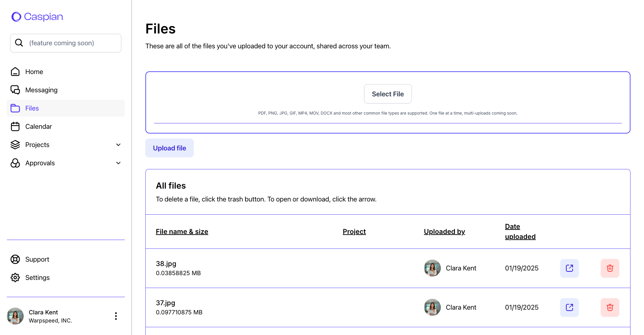Sort by File name & size column

tap(182, 232)
